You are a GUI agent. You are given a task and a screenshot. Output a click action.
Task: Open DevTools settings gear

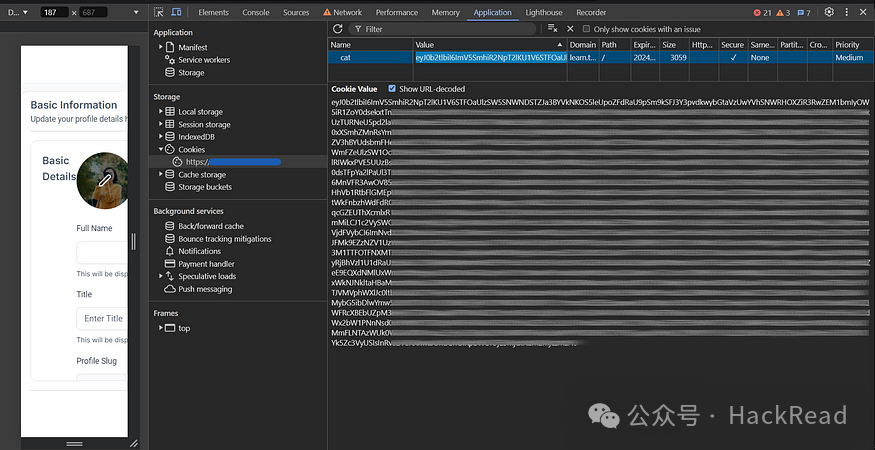(829, 12)
